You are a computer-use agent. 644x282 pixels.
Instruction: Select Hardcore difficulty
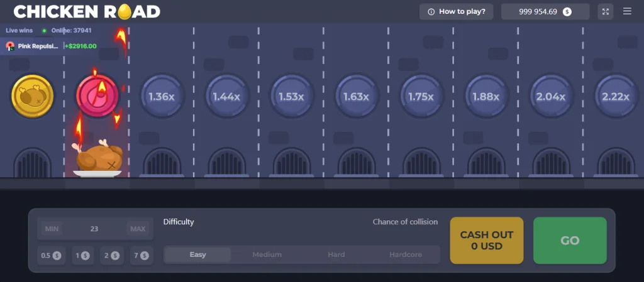[x=406, y=254]
